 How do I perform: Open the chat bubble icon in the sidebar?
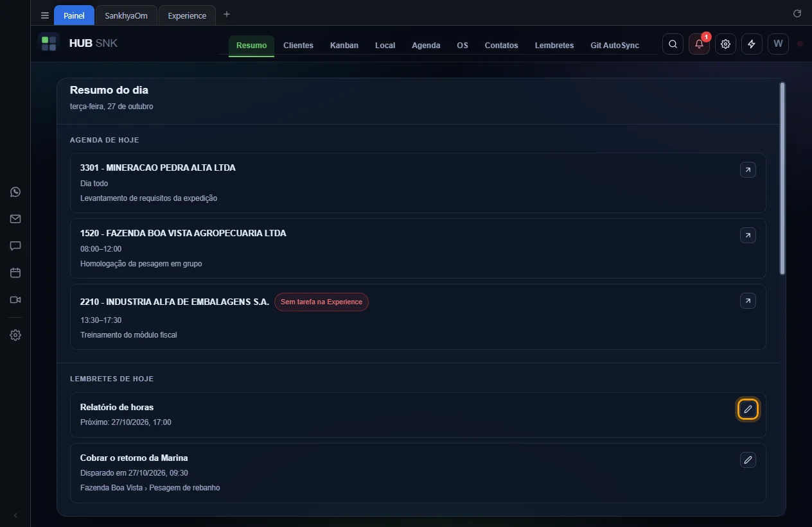[15, 246]
